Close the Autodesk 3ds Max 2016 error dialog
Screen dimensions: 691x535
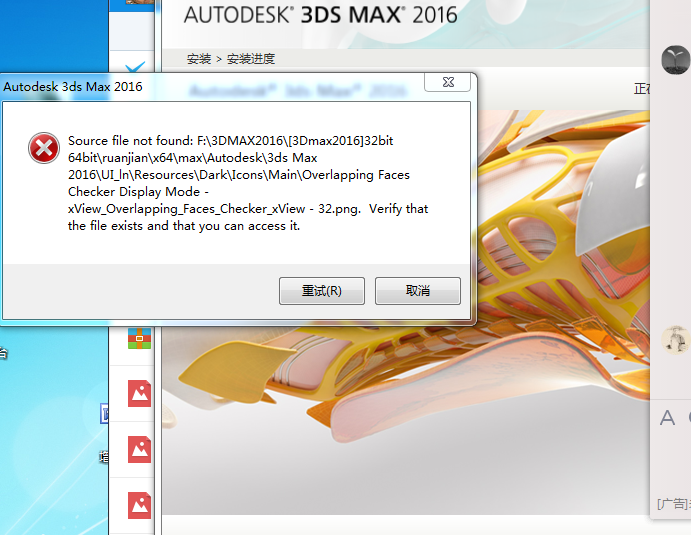coord(448,82)
